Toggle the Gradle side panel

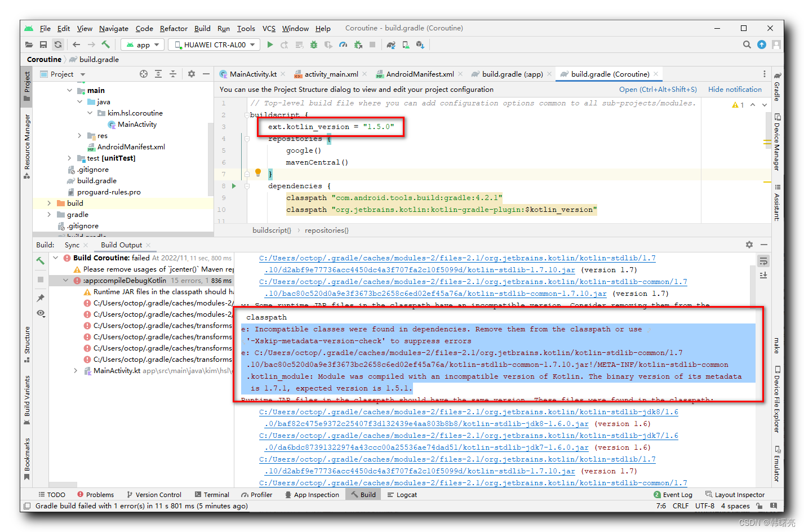click(777, 87)
